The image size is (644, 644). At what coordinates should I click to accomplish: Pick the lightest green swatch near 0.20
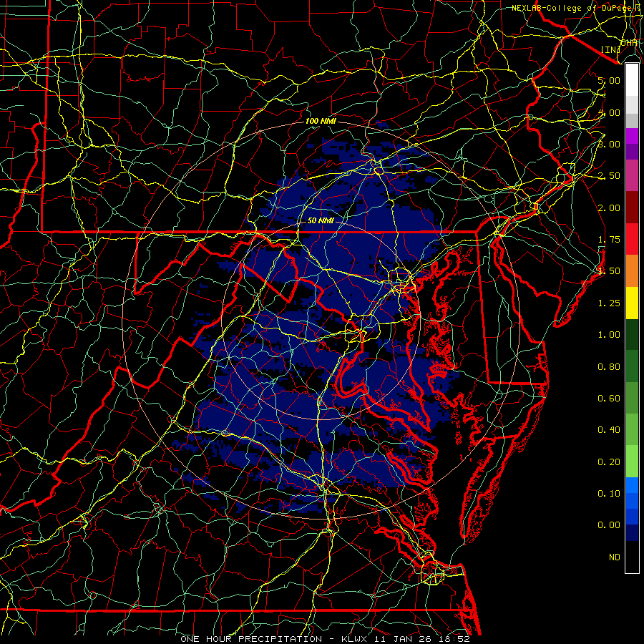(632, 462)
